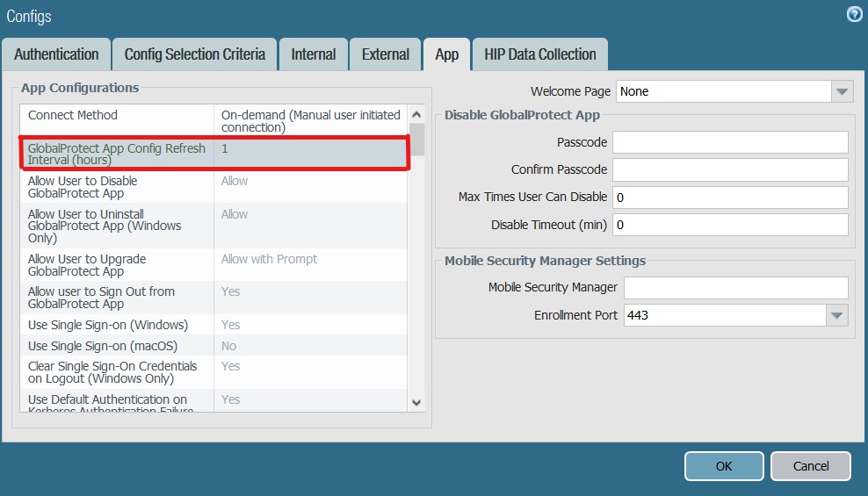
Task: Click Allow value for Uninstall GlobalProtect App
Action: click(235, 214)
